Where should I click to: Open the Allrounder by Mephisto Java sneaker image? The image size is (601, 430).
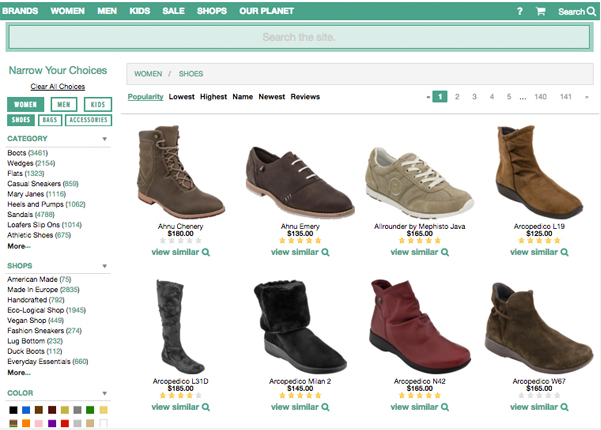[x=419, y=182]
